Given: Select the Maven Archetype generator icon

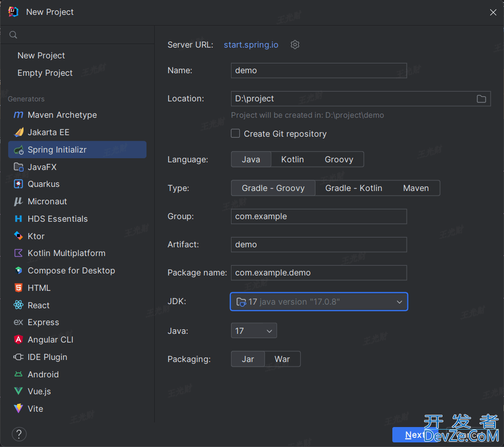Looking at the screenshot, I should [18, 115].
